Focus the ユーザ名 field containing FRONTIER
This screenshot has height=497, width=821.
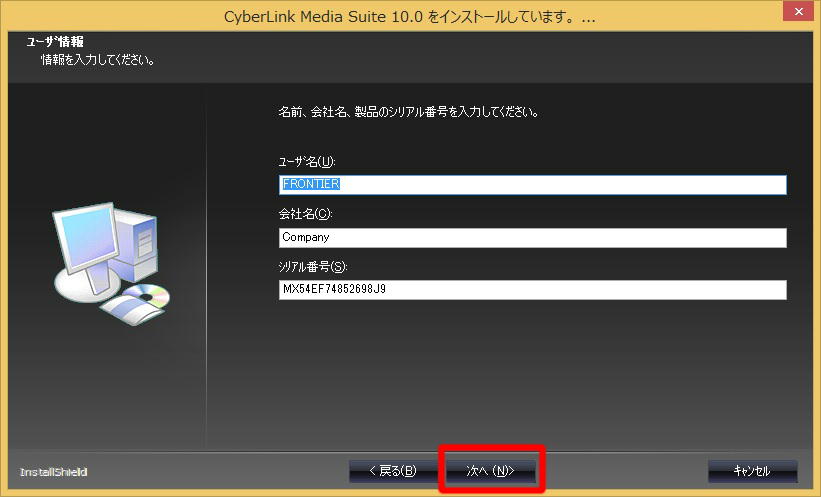(532, 185)
